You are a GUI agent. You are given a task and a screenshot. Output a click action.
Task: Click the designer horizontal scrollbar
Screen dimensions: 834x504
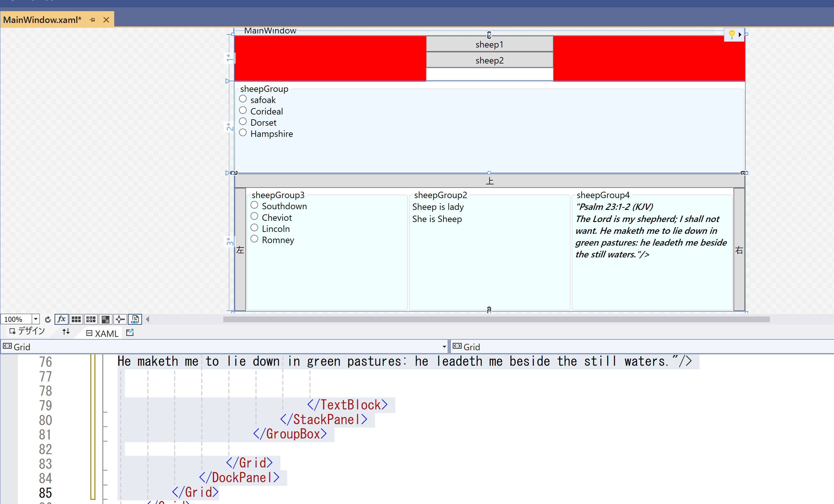pyautogui.click(x=496, y=319)
